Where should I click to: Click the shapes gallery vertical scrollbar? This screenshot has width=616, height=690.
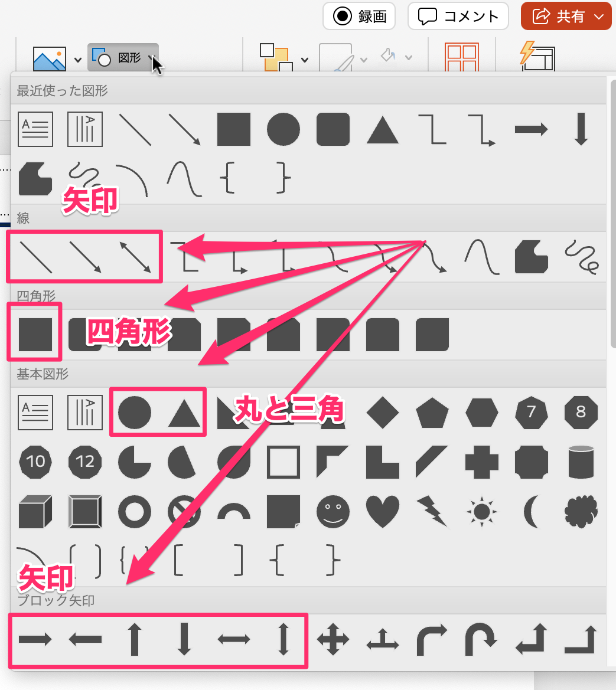coord(613,214)
